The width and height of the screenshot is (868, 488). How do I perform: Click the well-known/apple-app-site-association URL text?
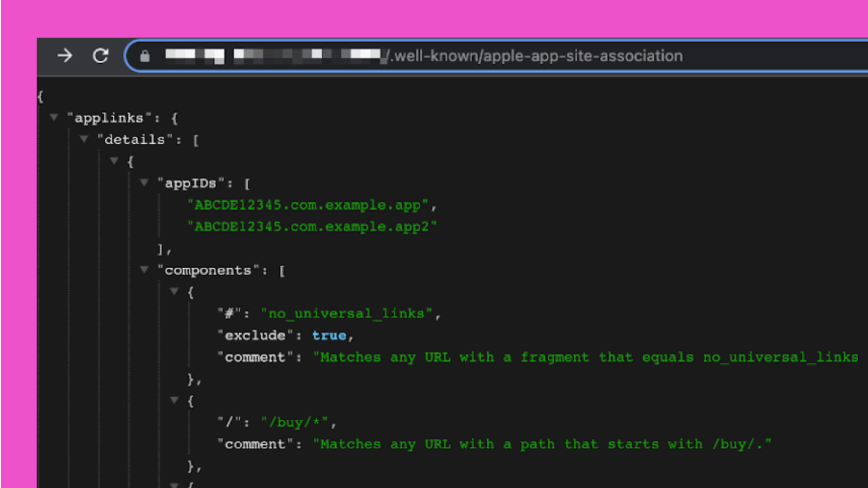pyautogui.click(x=536, y=56)
